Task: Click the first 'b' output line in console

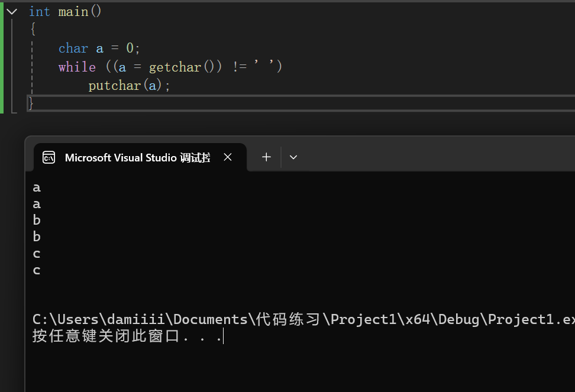Action: coord(37,220)
